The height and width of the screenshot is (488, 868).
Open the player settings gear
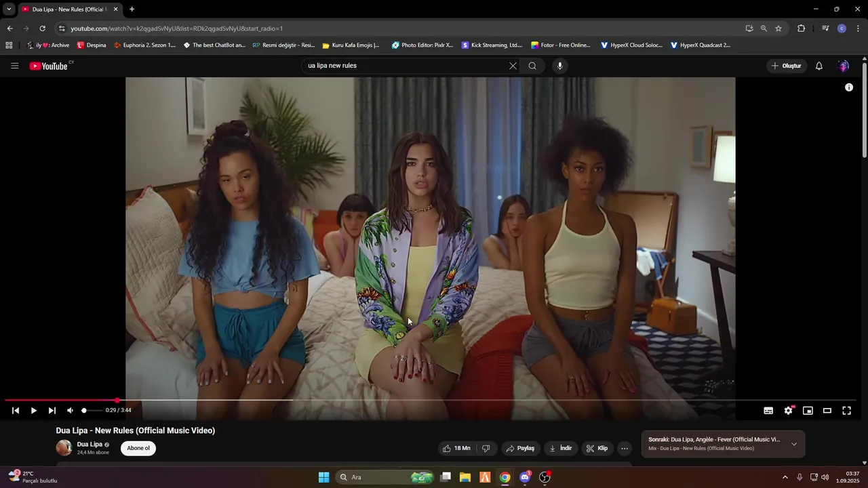pyautogui.click(x=788, y=410)
